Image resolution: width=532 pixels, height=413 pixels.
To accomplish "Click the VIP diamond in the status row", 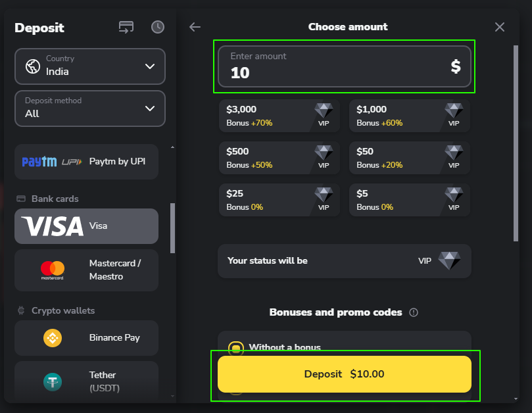I will click(x=449, y=260).
